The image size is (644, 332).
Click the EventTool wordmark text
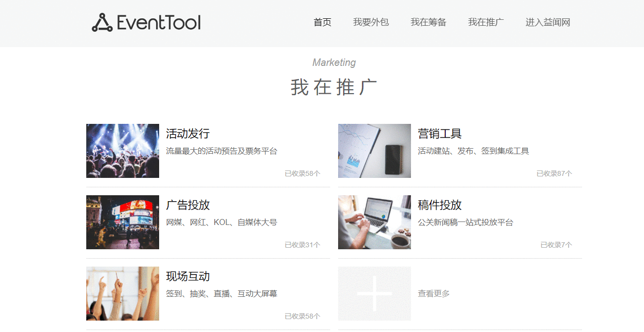[x=159, y=23]
